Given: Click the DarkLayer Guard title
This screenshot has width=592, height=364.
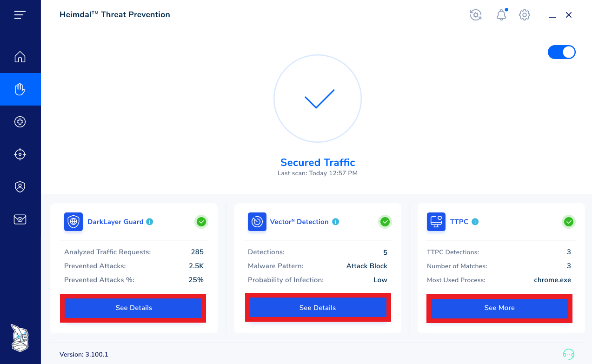Looking at the screenshot, I should point(115,222).
